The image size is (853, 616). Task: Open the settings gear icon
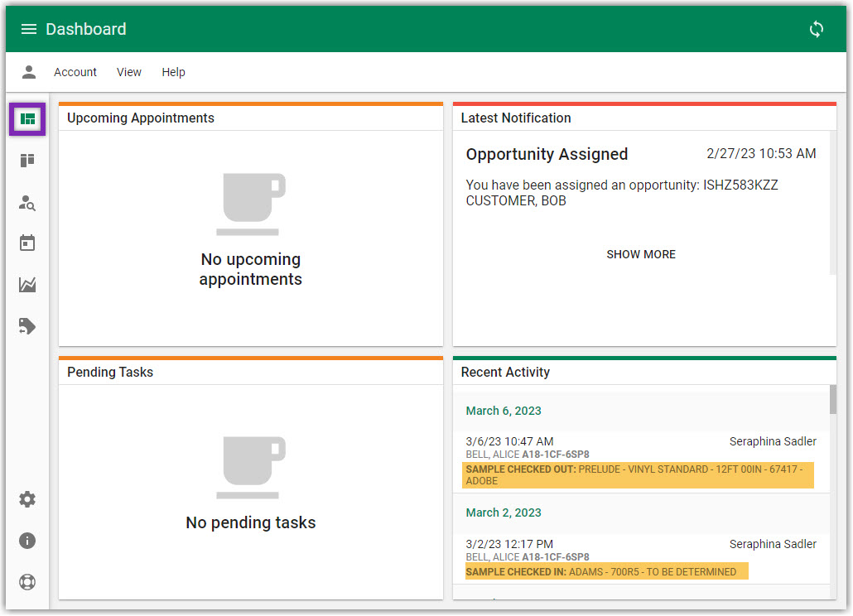tap(27, 499)
